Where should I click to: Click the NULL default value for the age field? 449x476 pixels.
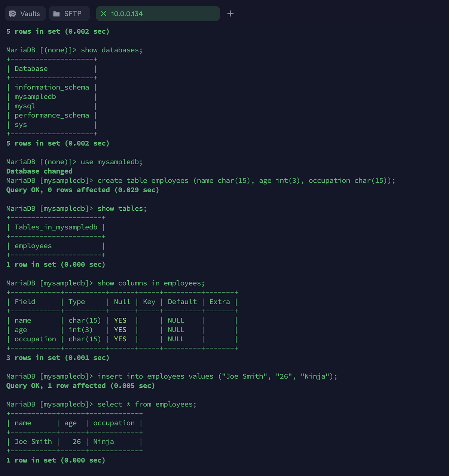point(176,330)
